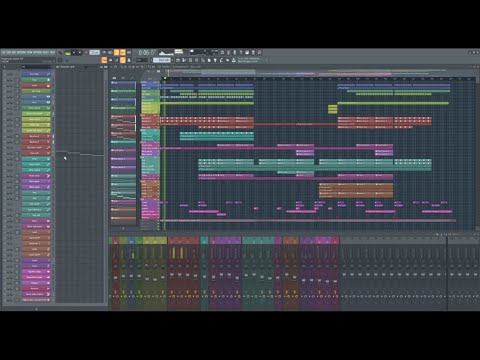Open the FILE menu
This screenshot has height=360, width=480.
point(3,52)
